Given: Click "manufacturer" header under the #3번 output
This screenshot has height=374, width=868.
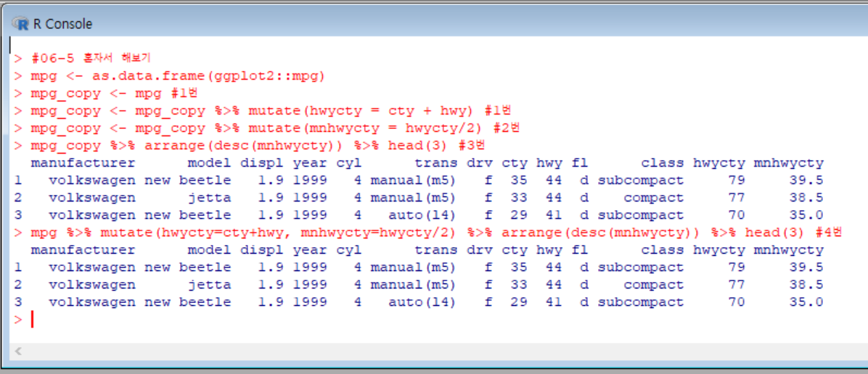Looking at the screenshot, I should pyautogui.click(x=83, y=163).
